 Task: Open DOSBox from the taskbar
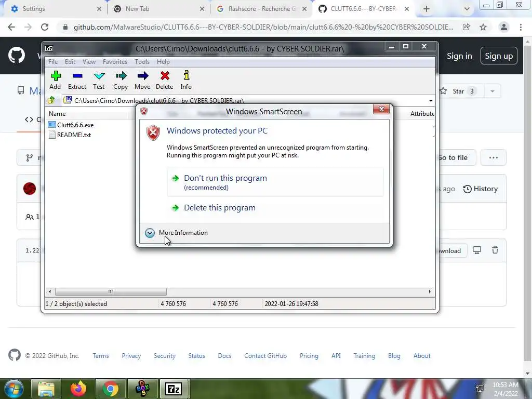[142, 389]
